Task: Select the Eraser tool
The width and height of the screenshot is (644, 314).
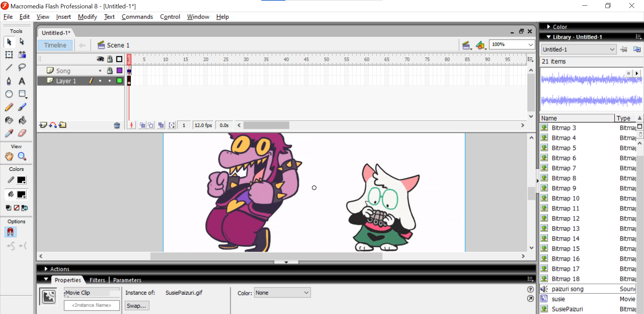Action: [22, 133]
